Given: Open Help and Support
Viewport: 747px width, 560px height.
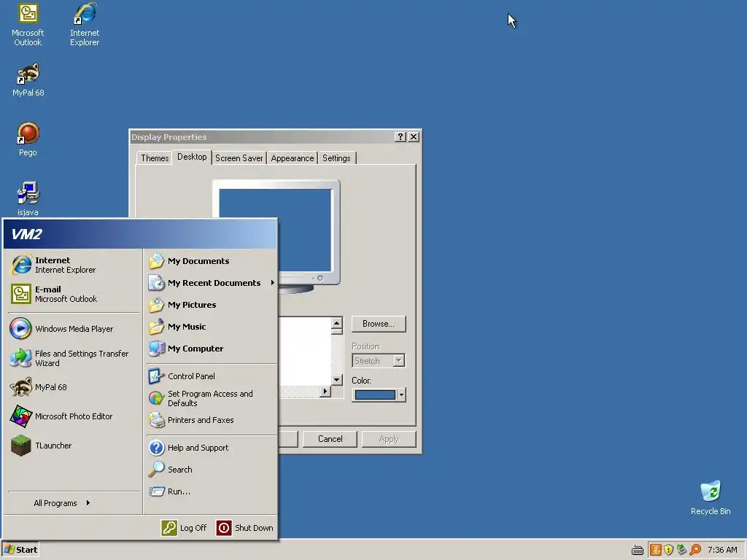Looking at the screenshot, I should (x=212, y=448).
